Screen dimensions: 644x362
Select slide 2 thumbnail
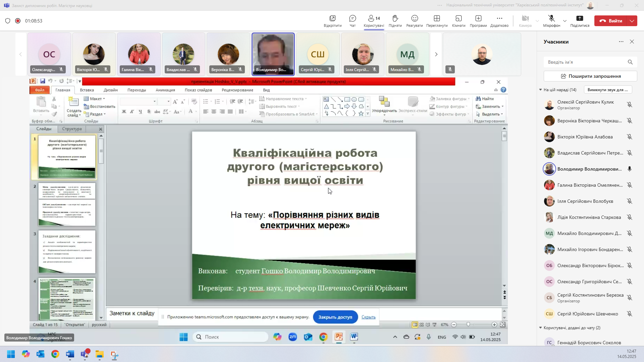[x=67, y=204]
